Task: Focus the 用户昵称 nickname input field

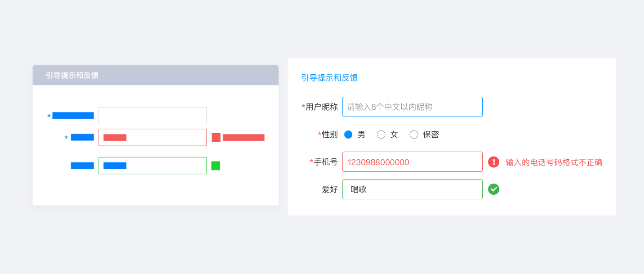Action: [x=412, y=107]
